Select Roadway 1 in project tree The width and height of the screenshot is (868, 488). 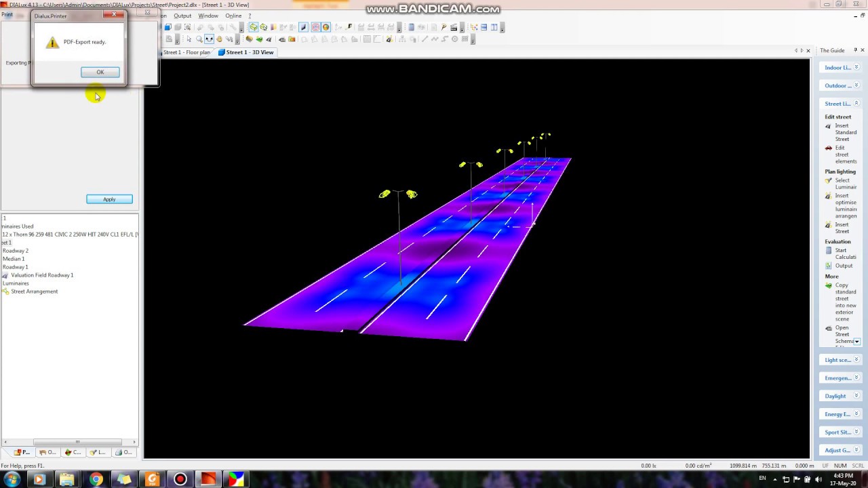tap(16, 267)
